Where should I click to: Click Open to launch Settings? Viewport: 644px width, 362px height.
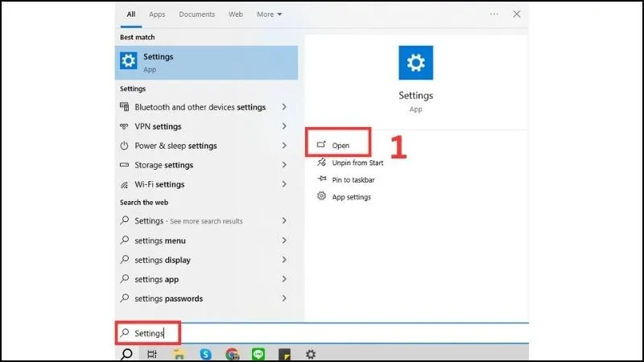pyautogui.click(x=340, y=145)
